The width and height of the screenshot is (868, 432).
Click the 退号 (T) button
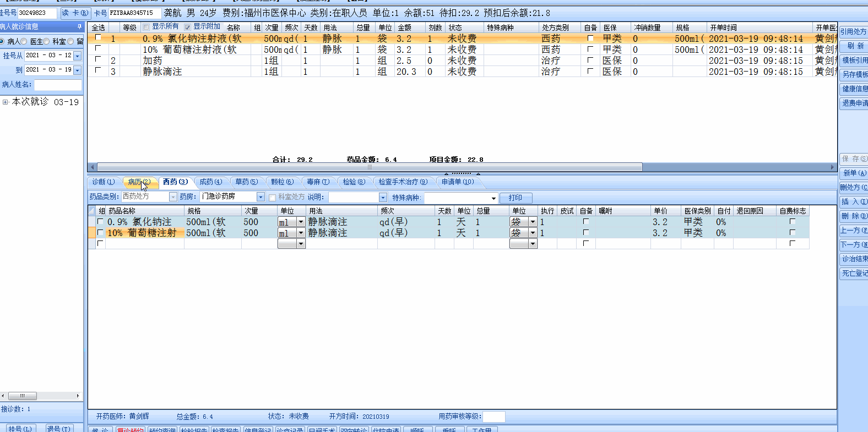tap(59, 428)
